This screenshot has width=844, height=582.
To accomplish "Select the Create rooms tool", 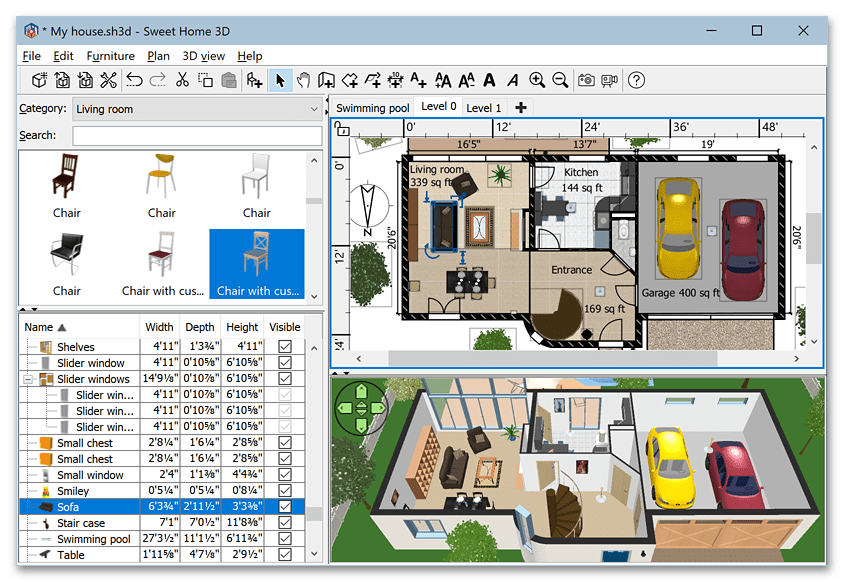I will pos(350,80).
